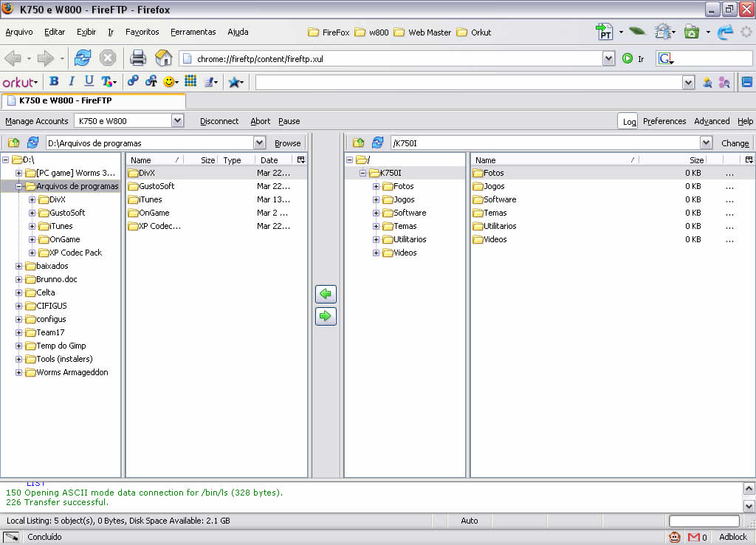Open the local path dropdown arrow
The height and width of the screenshot is (545, 756).
259,143
